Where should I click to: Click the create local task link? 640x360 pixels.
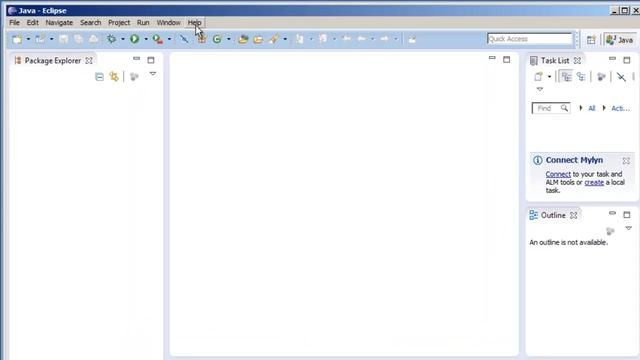(x=594, y=182)
